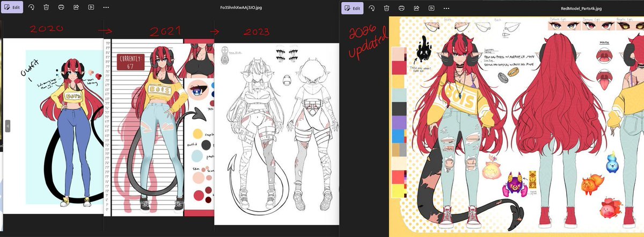Rotate the image in RedModel_Parts4k.jpg window
644x237 pixels.
point(372,8)
